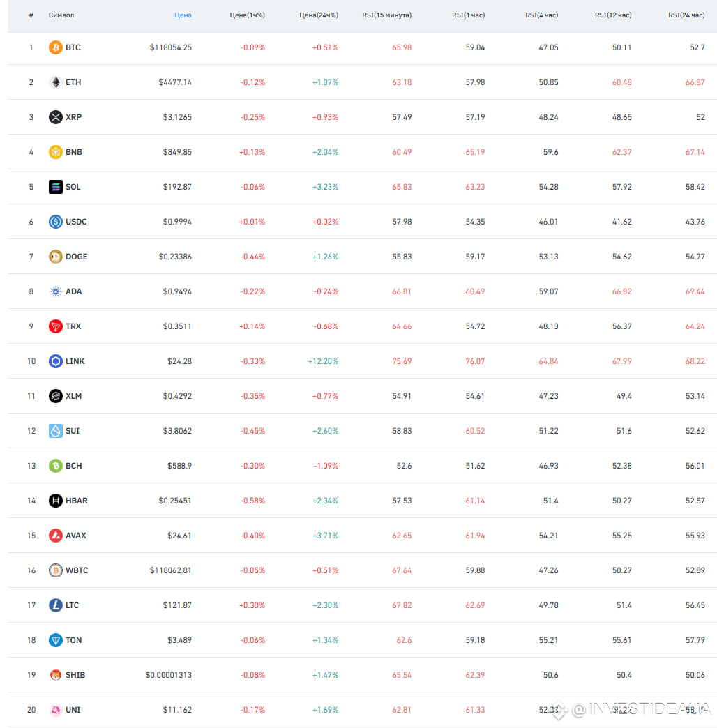Sort by RSI(24 час) header
The width and height of the screenshot is (717, 728).
[686, 15]
